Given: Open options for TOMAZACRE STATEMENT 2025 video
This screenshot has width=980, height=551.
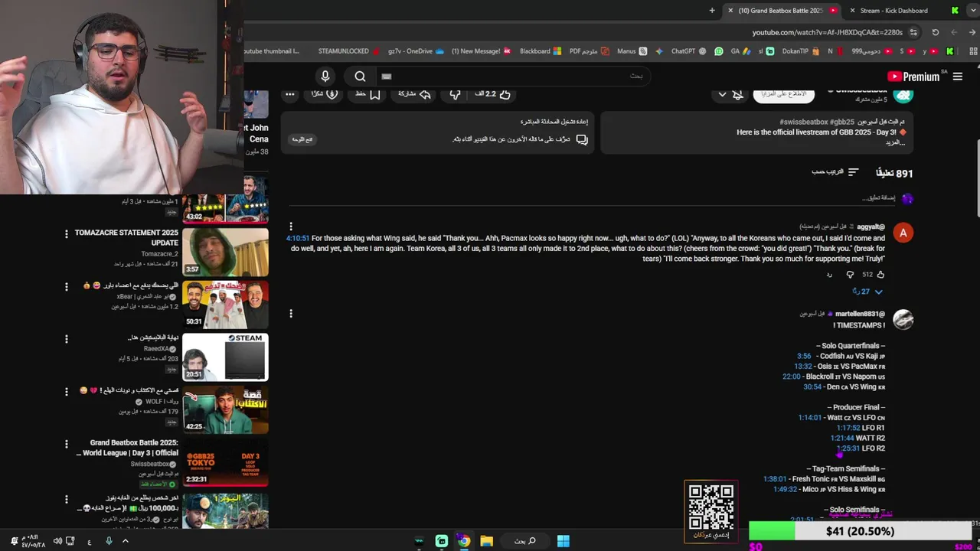Looking at the screenshot, I should 67,234.
